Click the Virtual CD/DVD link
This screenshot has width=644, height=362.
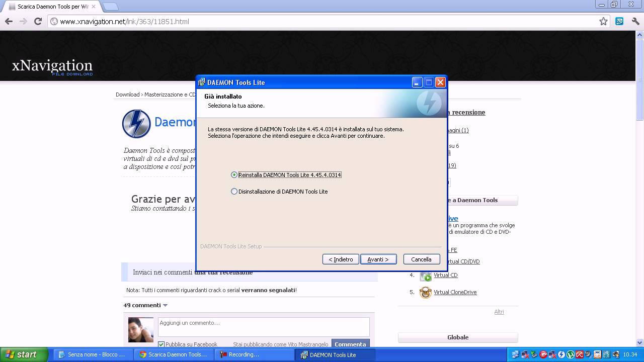coord(463,261)
